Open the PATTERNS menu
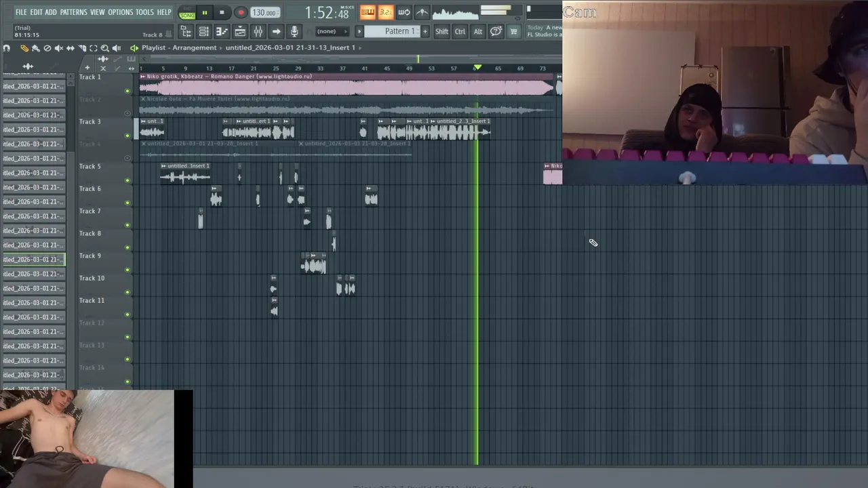The image size is (868, 488). (x=73, y=12)
